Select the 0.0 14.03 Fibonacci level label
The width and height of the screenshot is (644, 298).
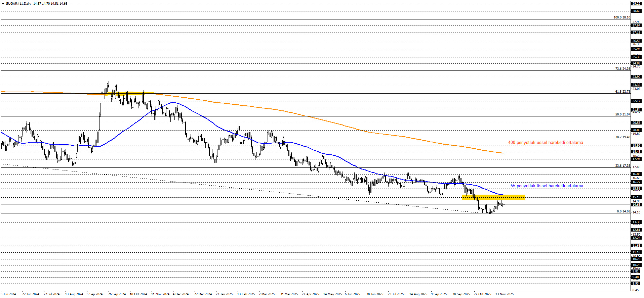click(623, 211)
